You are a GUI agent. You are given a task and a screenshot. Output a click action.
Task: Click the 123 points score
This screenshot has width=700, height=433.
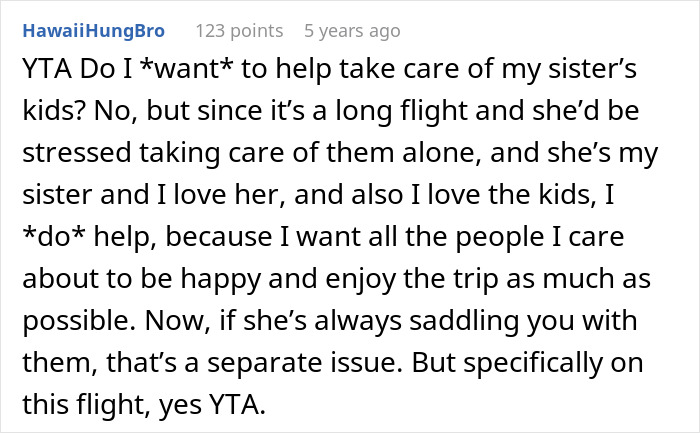[237, 31]
